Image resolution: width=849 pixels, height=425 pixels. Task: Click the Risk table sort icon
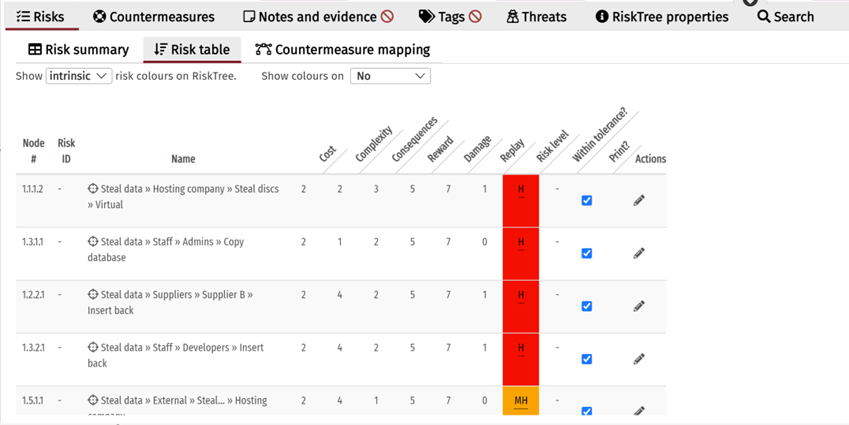coord(160,50)
